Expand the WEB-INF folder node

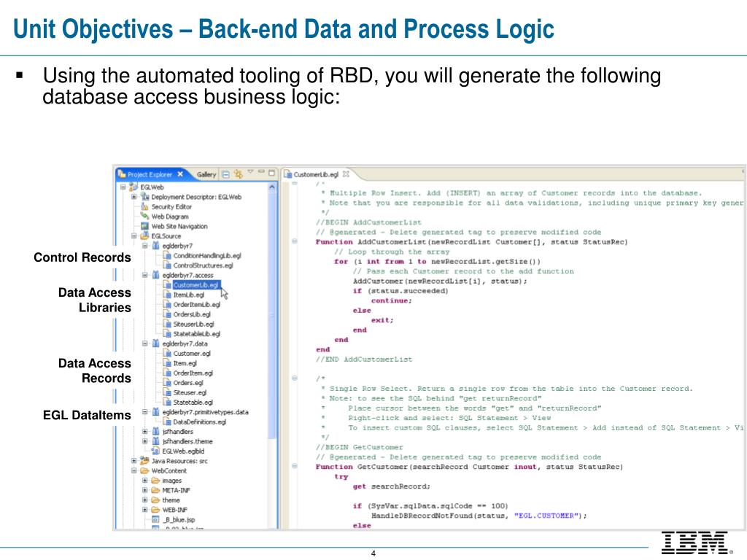coord(145,510)
